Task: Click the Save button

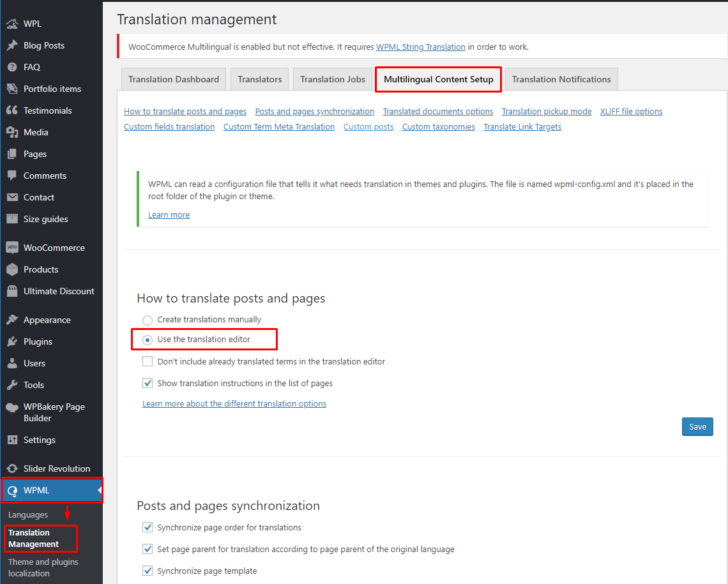Action: pos(697,427)
